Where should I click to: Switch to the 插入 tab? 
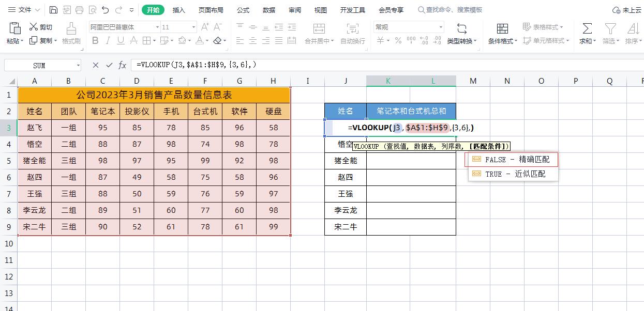(x=179, y=10)
